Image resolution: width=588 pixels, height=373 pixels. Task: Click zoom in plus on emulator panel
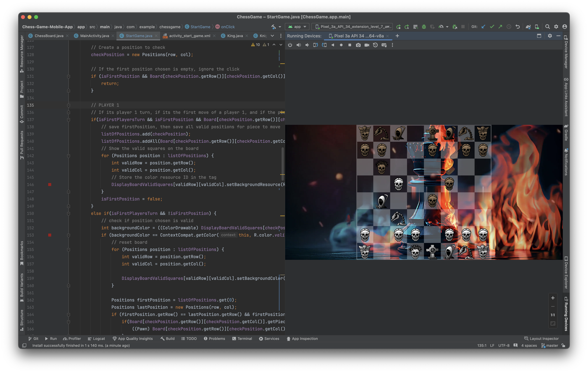pyautogui.click(x=553, y=298)
